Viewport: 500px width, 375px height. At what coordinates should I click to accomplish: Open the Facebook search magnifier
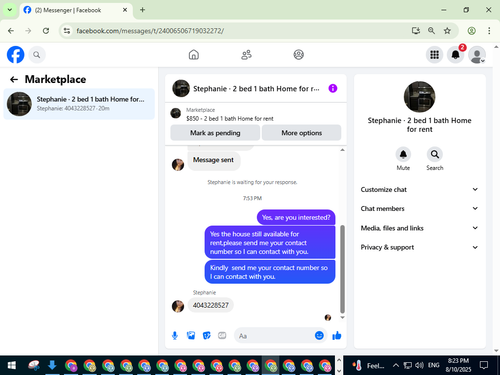[x=37, y=55]
